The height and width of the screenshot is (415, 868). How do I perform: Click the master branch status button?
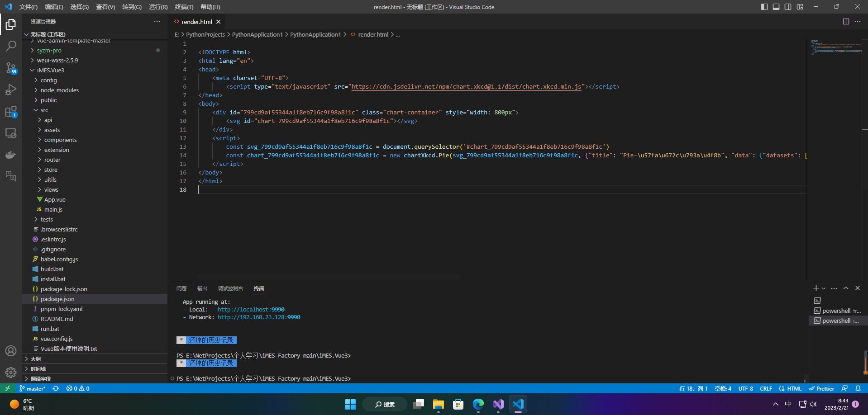(x=33, y=389)
